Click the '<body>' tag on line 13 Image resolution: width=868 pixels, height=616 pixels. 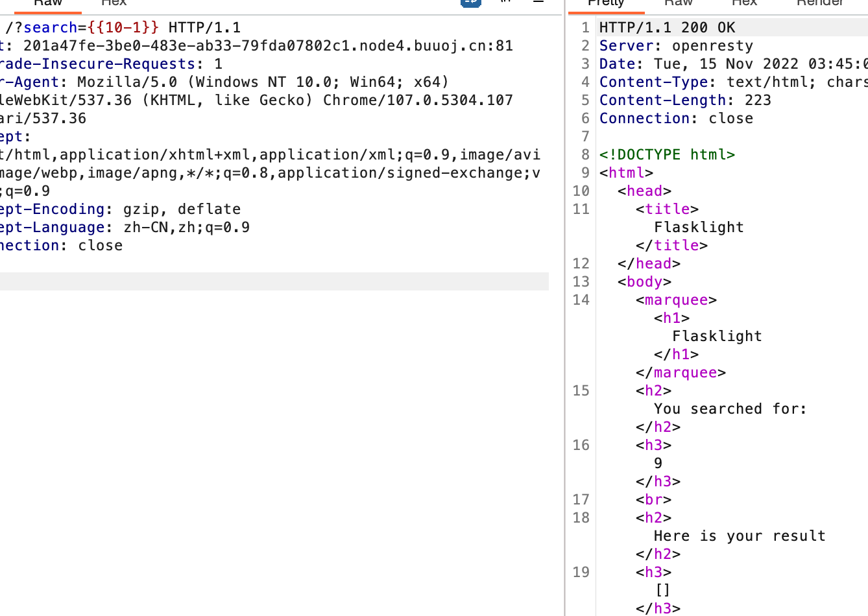(x=644, y=281)
